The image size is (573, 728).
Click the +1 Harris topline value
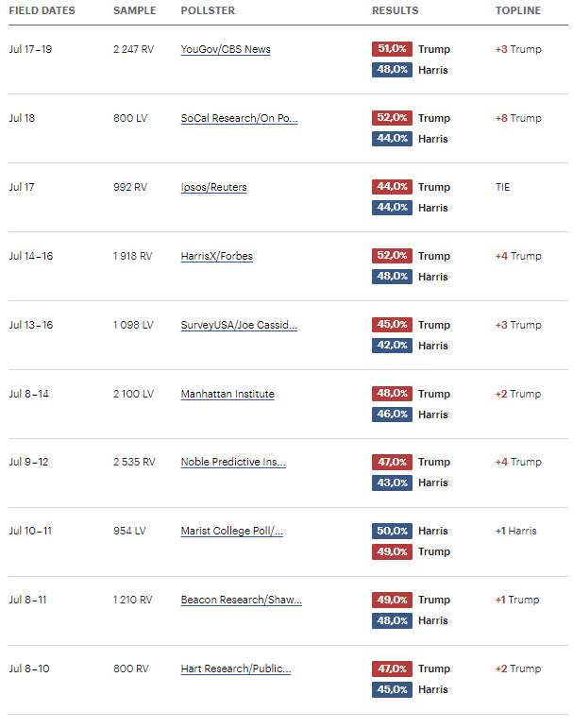tap(515, 531)
